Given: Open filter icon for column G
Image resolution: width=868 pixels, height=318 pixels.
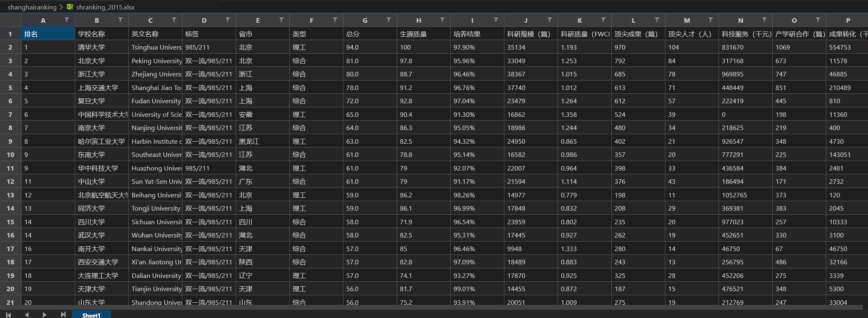Looking at the screenshot, I should tap(389, 20).
